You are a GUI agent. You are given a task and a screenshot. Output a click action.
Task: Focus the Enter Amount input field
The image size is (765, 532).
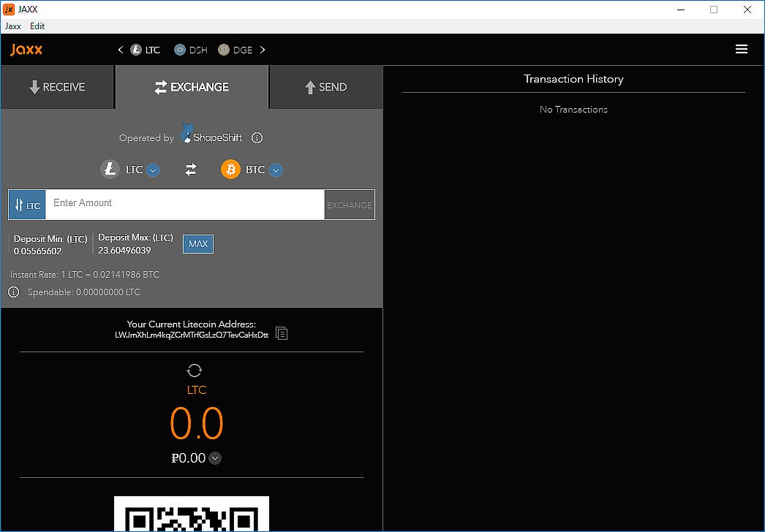[185, 205]
